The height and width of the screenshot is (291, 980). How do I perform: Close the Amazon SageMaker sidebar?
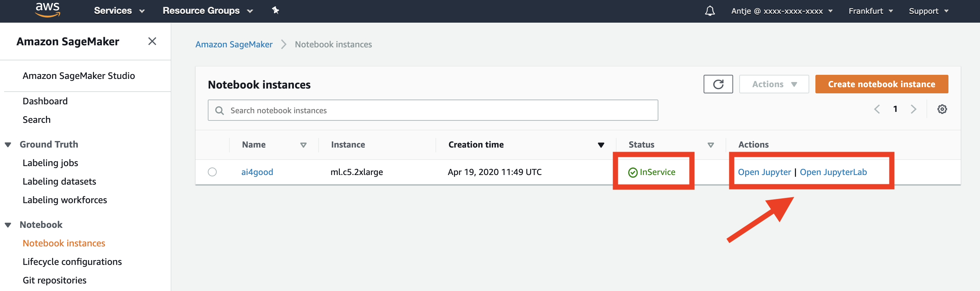[152, 41]
